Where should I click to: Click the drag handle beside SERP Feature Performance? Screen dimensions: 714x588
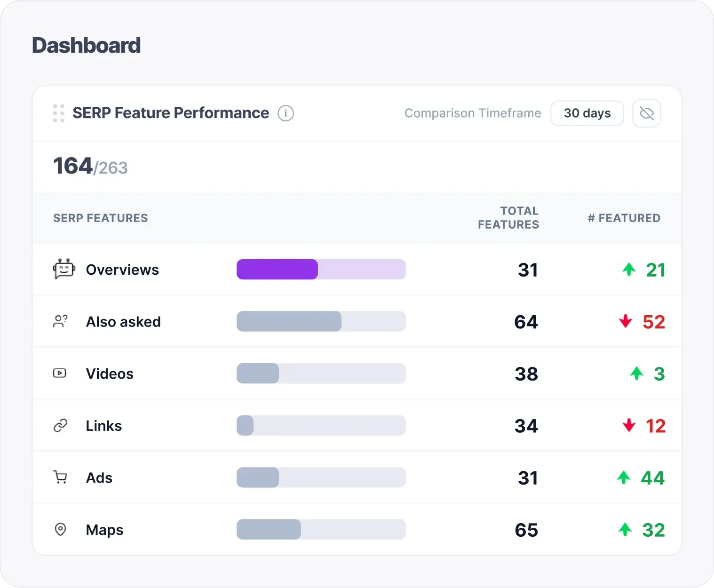[58, 113]
